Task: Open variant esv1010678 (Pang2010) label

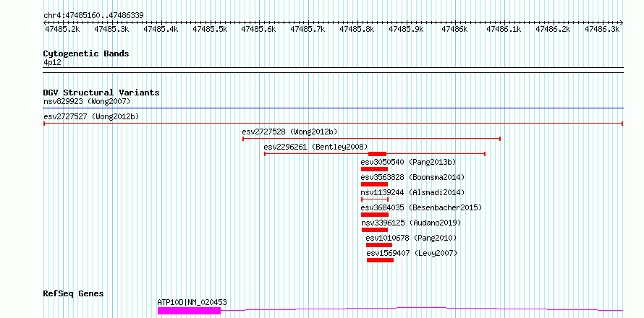Action: (x=411, y=238)
